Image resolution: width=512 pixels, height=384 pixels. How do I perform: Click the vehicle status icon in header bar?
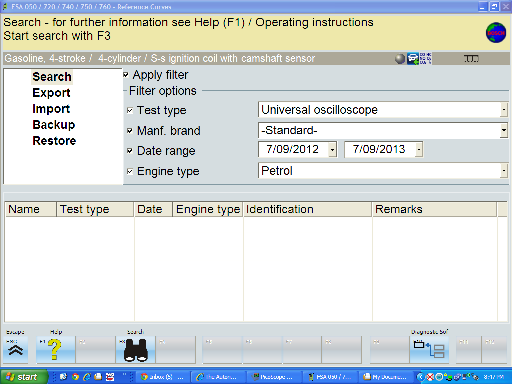click(413, 59)
